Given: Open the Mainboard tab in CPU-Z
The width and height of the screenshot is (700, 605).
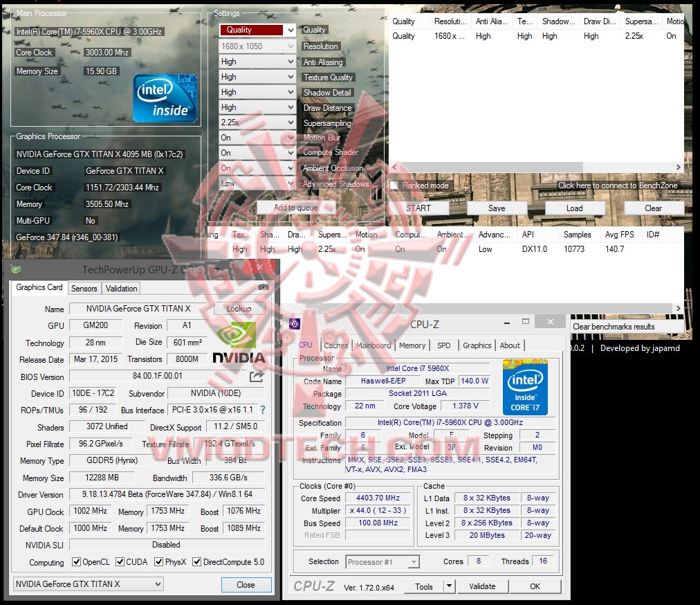Looking at the screenshot, I should click(x=374, y=345).
